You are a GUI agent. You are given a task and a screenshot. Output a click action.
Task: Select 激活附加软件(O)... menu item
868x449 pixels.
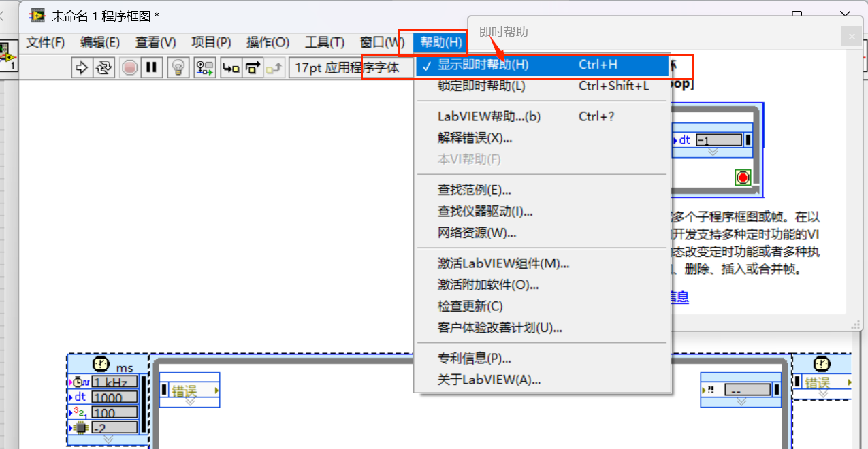[543, 285]
